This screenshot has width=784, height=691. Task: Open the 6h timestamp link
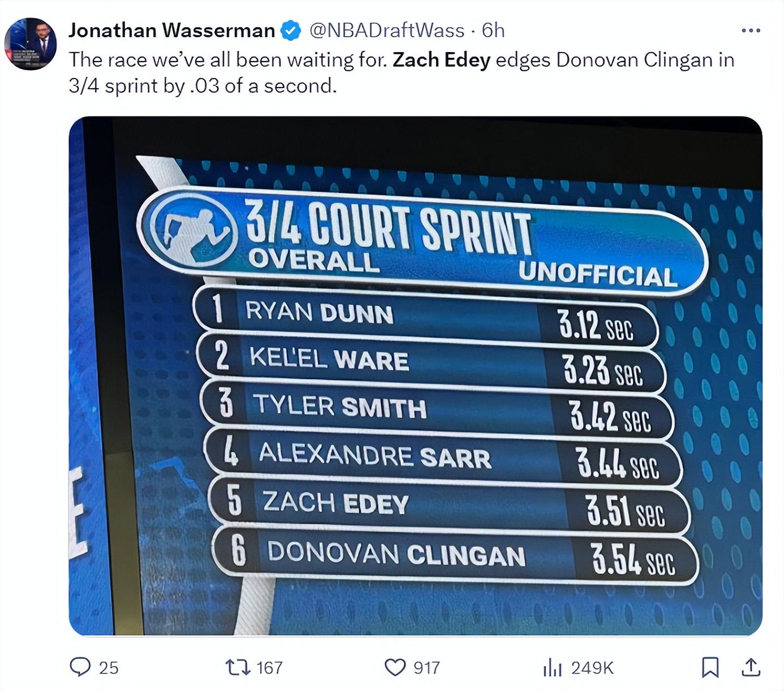pyautogui.click(x=493, y=31)
